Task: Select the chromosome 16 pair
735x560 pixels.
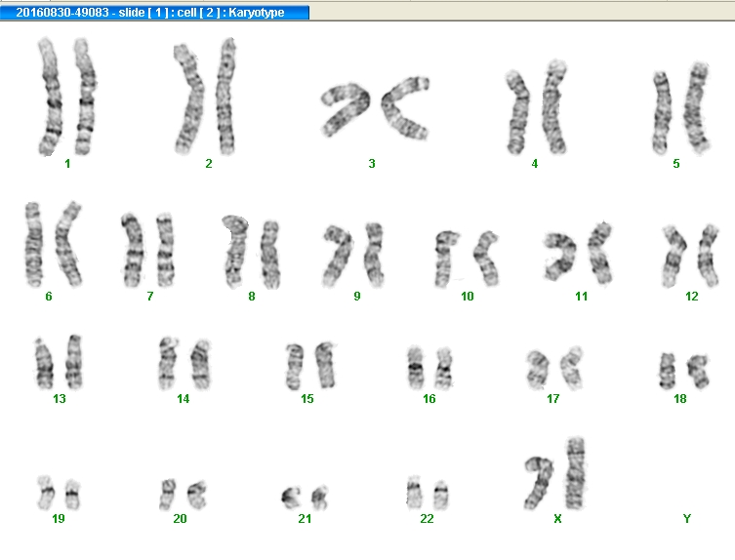Action: pos(429,367)
